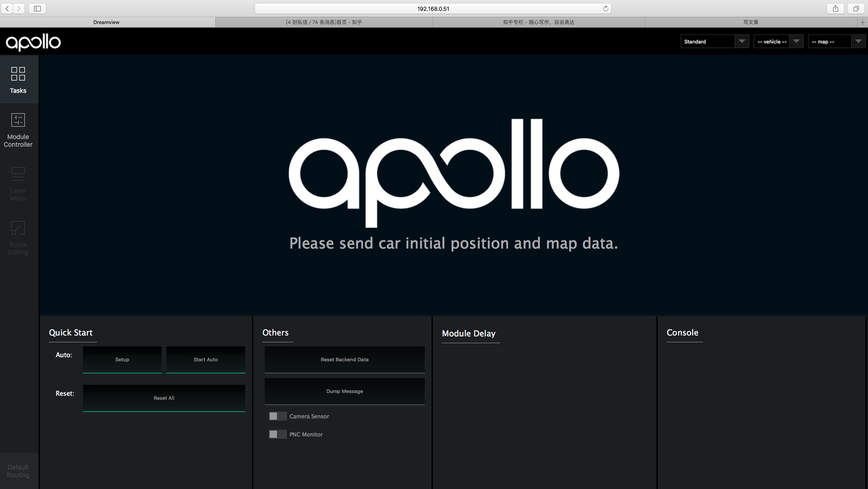Click the Start Auto button
This screenshot has width=868, height=489.
click(x=206, y=360)
